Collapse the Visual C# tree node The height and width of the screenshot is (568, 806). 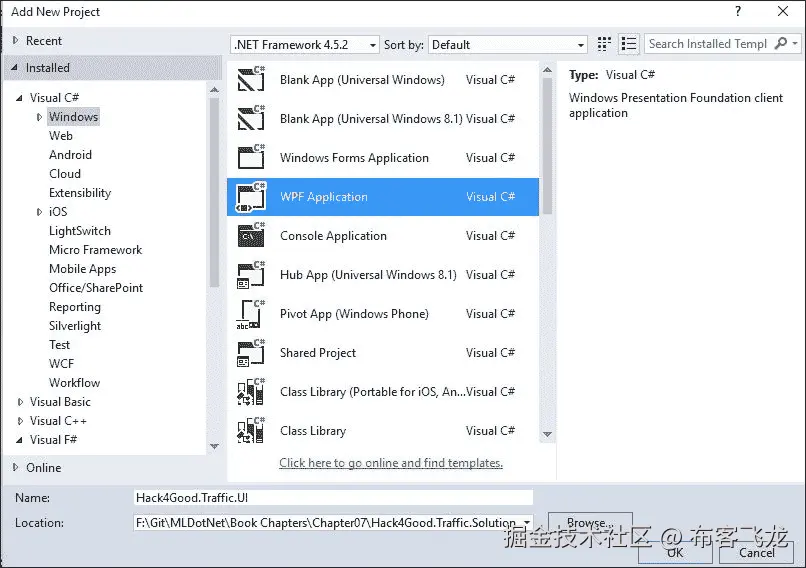20,97
